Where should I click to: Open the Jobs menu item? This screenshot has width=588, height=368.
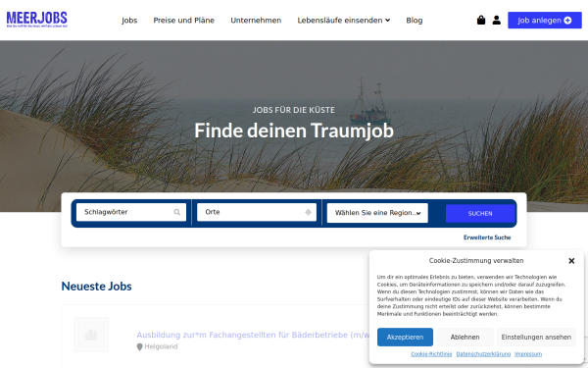(129, 21)
